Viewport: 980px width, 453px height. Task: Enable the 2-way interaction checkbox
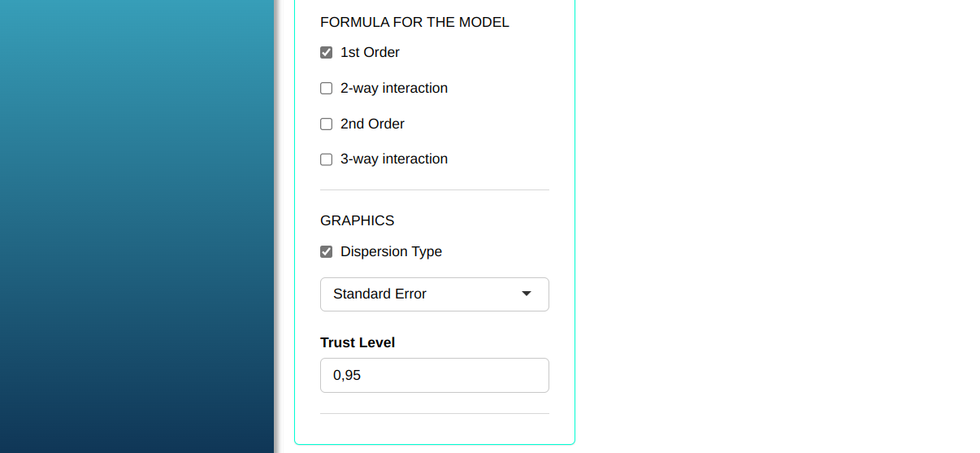pos(327,89)
